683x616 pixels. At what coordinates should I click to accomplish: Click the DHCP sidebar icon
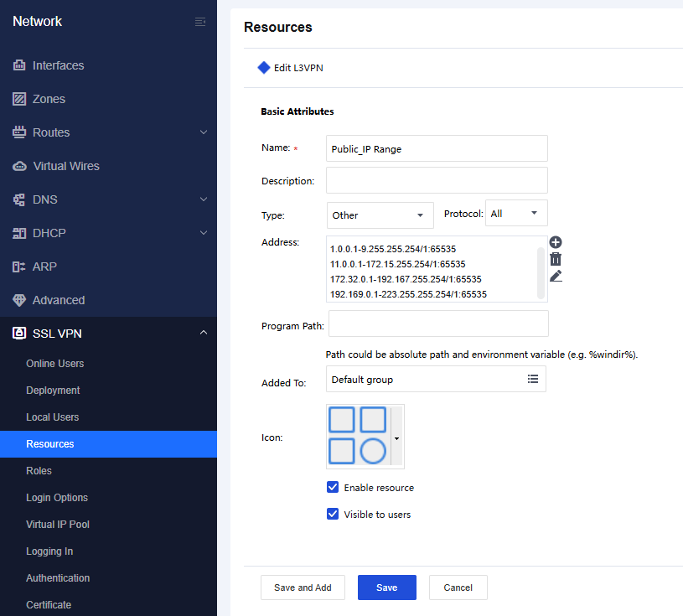click(19, 233)
